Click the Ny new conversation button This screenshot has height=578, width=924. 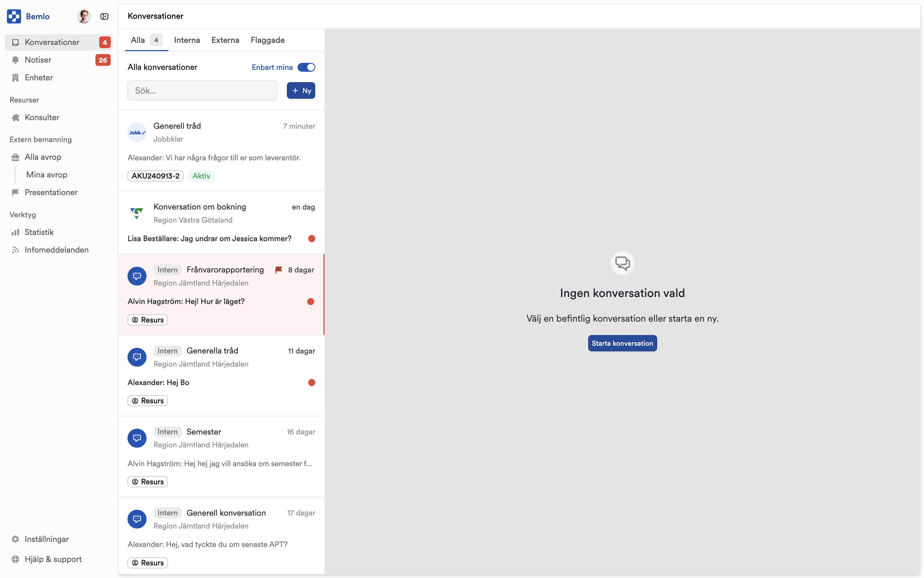click(x=301, y=91)
